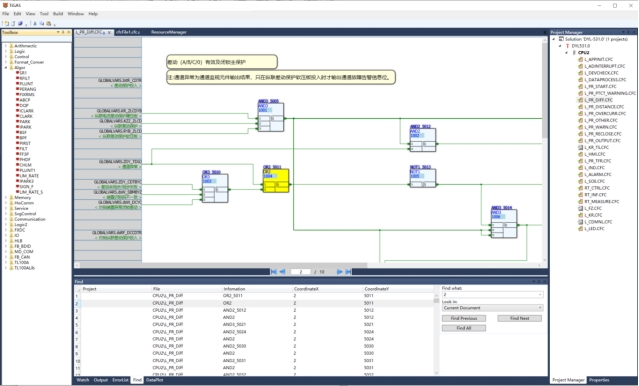Open the Build menu
This screenshot has width=639, height=386.
(58, 13)
